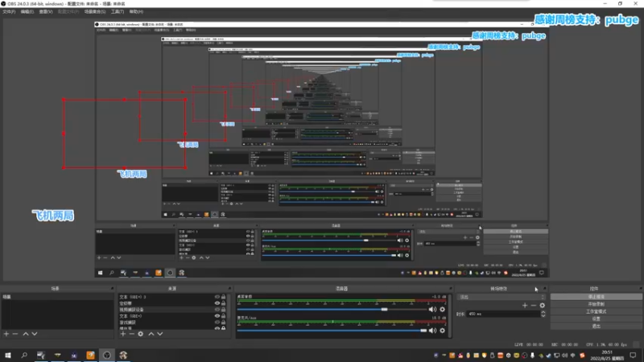Mute the 桌面音频 speaker icon

coord(432,310)
